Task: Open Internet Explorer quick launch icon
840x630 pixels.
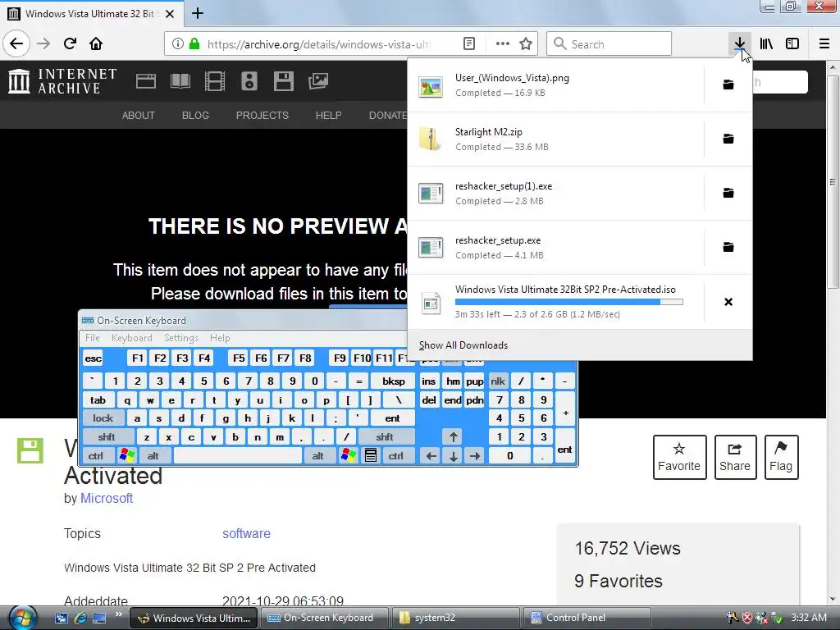Action: (80, 618)
